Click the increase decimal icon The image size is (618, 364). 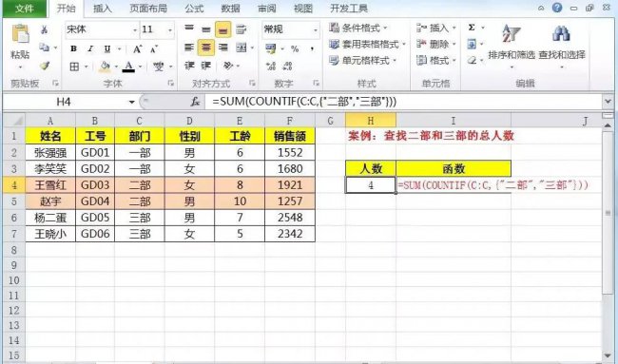point(271,66)
